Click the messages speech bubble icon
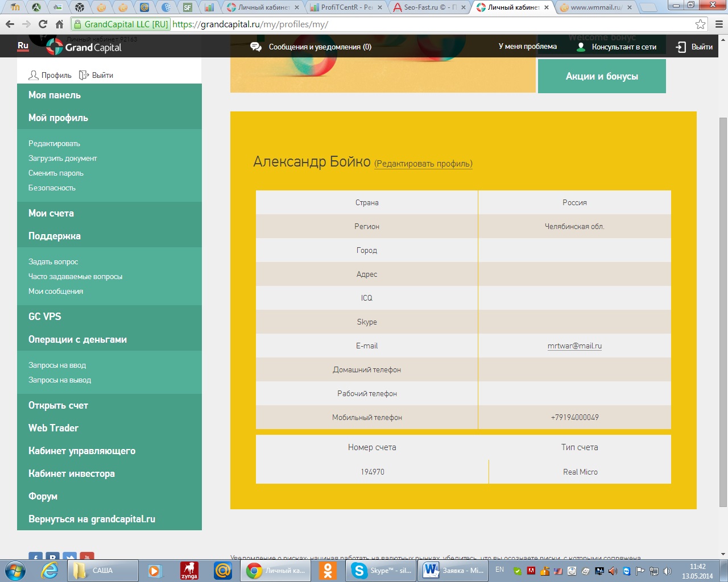Image resolution: width=728 pixels, height=582 pixels. [256, 47]
